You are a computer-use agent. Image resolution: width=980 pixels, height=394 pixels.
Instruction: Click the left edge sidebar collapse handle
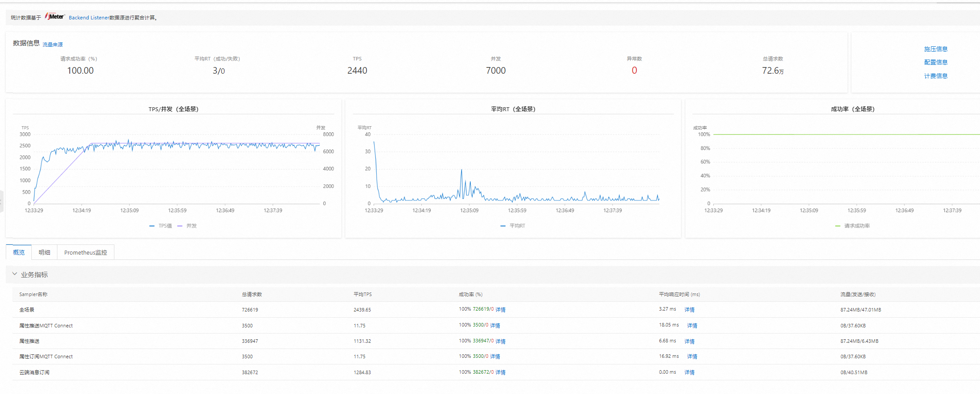pos(1,202)
